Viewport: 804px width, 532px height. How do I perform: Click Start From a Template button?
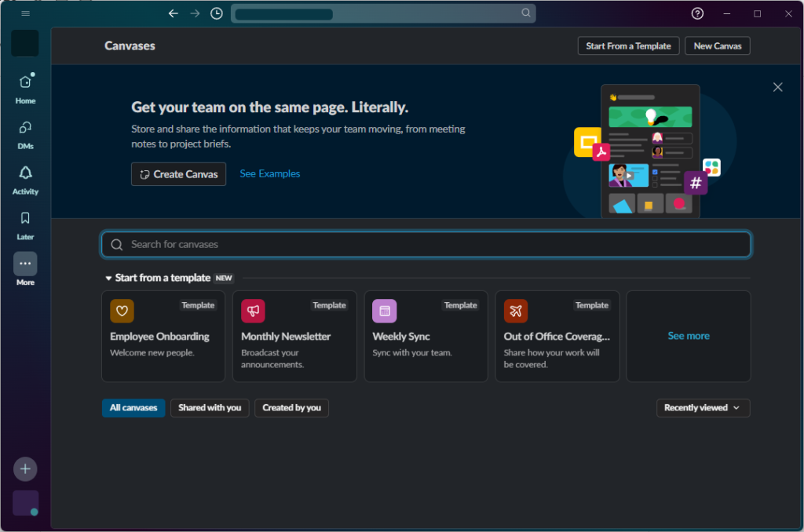point(628,46)
